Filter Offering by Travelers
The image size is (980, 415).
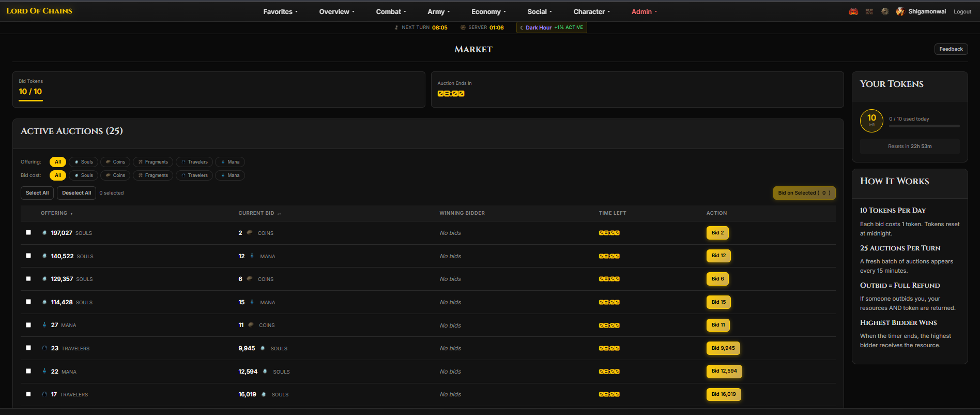tap(194, 162)
